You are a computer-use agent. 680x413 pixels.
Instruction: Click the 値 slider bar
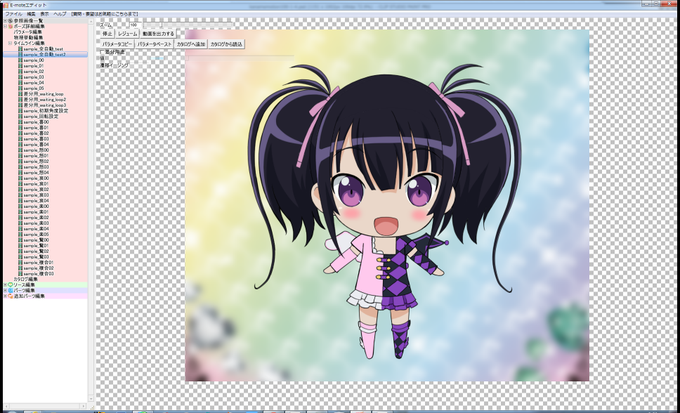pyautogui.click(x=241, y=58)
